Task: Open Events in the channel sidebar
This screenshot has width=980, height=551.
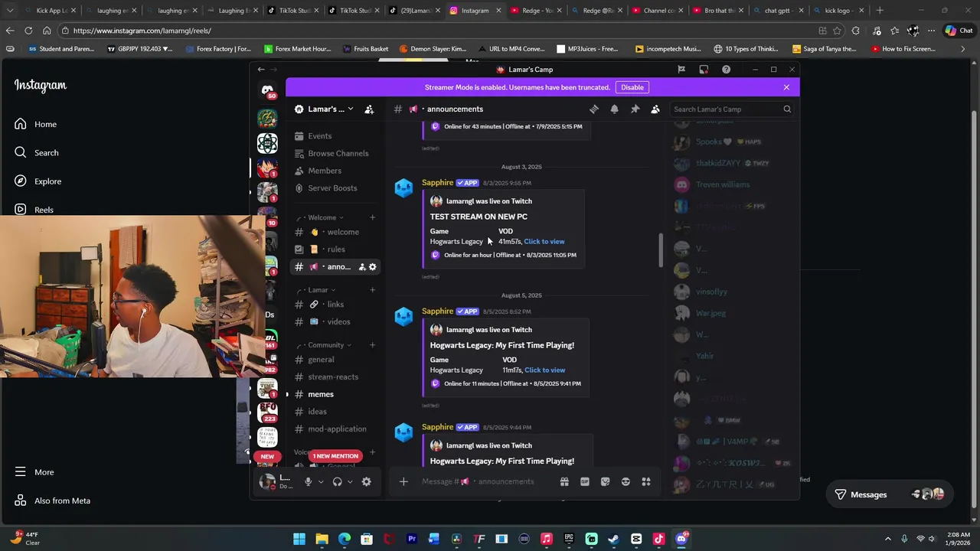Action: [x=335, y=136]
